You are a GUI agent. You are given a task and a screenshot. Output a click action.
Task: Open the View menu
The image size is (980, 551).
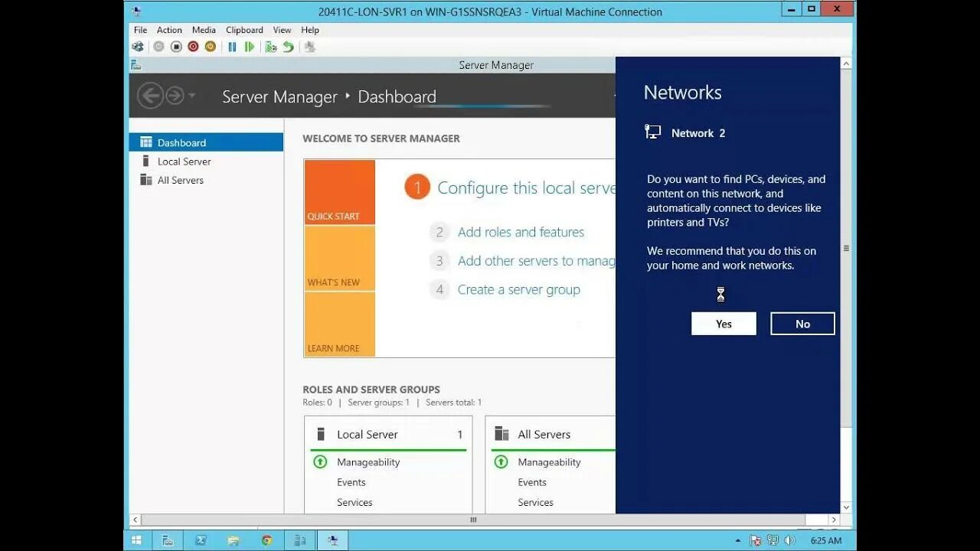[x=282, y=30]
